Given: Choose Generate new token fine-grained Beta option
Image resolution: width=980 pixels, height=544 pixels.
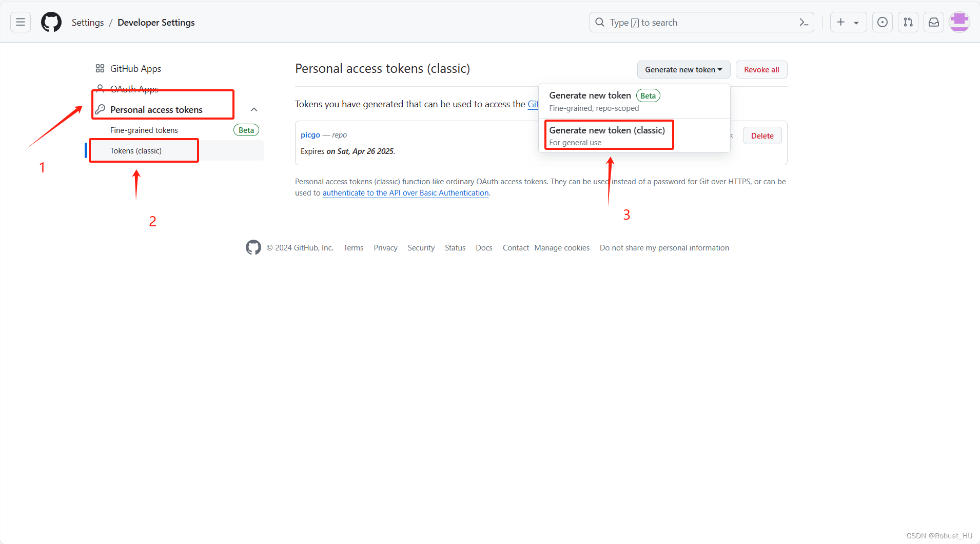Looking at the screenshot, I should pyautogui.click(x=634, y=101).
